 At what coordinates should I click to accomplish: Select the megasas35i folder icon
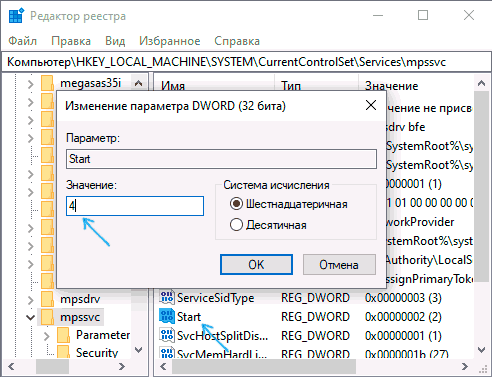47,83
